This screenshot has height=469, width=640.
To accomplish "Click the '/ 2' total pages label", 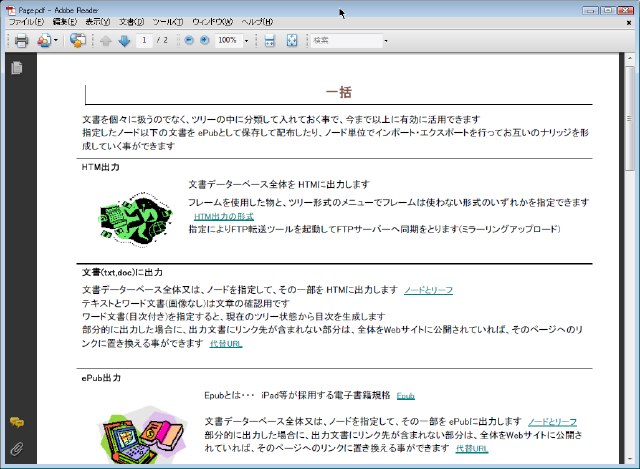I will 162,40.
